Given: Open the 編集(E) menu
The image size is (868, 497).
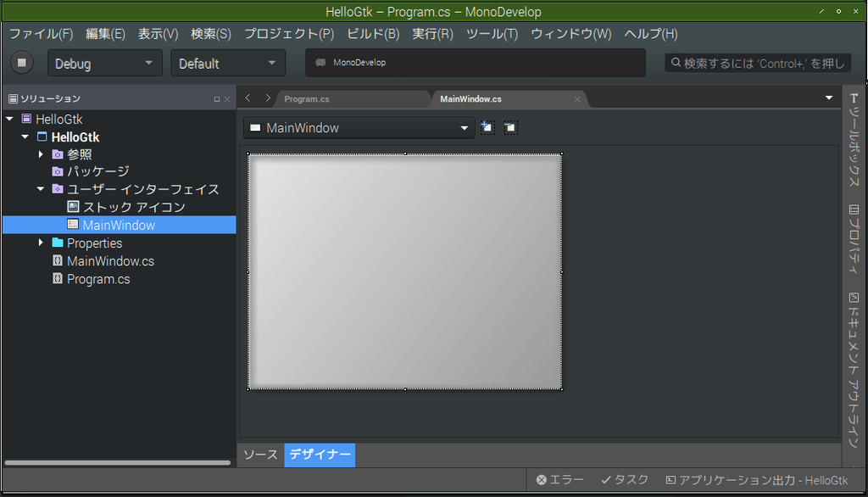Looking at the screenshot, I should click(105, 34).
